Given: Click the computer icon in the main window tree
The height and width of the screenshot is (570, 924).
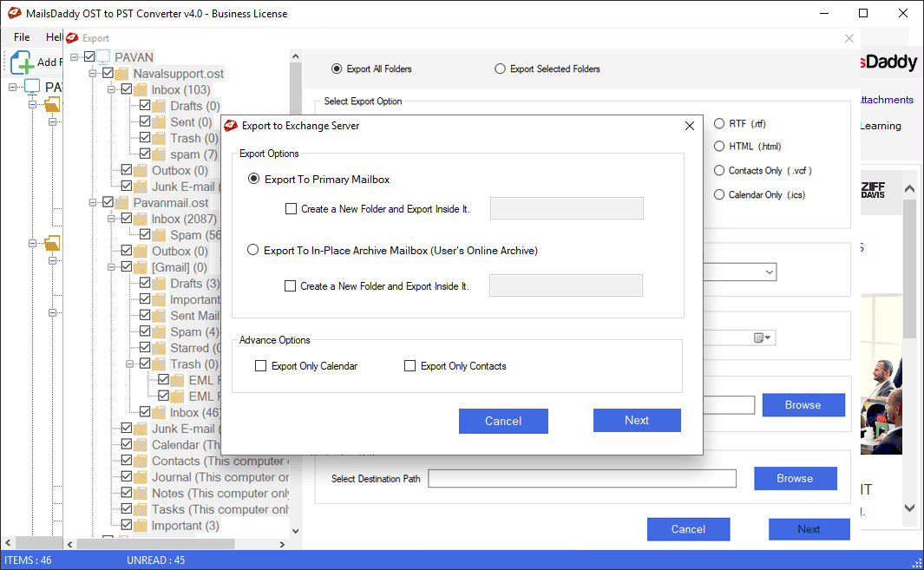Looking at the screenshot, I should [x=32, y=88].
